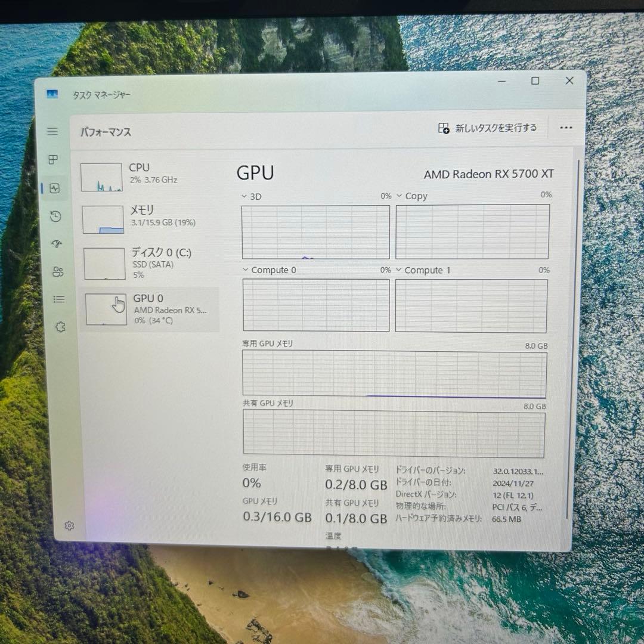Open the Details page icon

point(58,299)
